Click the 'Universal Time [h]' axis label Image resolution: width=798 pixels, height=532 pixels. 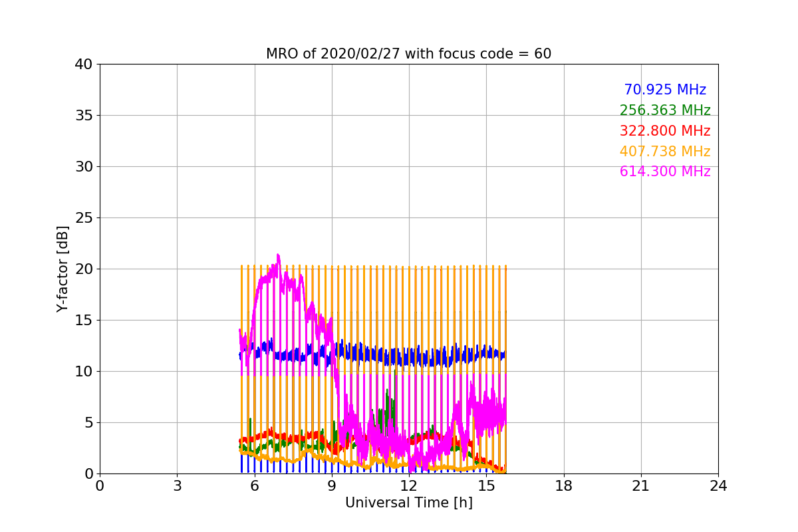[x=408, y=503]
